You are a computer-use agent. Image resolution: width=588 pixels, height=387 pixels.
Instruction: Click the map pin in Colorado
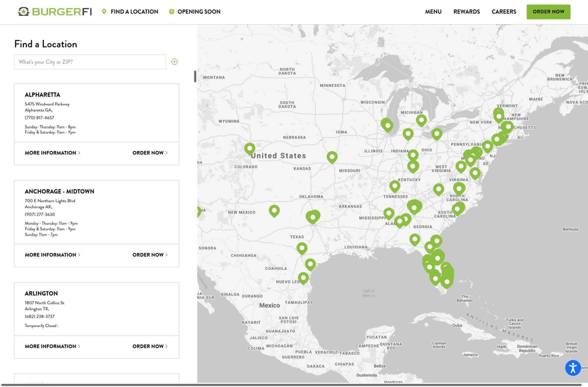(x=250, y=149)
